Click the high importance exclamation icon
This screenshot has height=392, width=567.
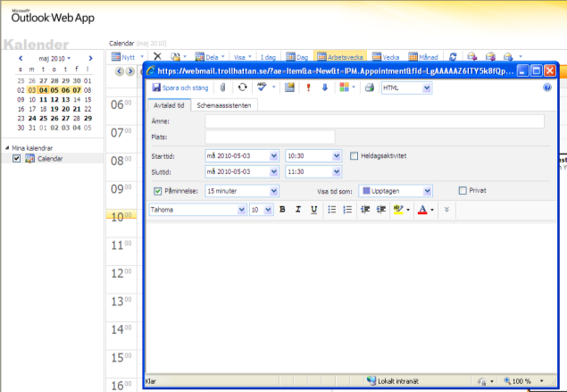[x=308, y=88]
